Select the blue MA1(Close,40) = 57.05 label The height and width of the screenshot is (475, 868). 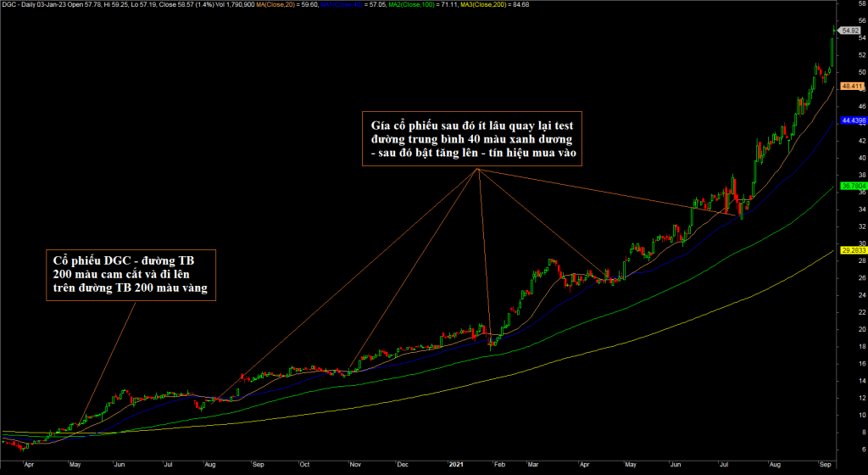(x=354, y=4)
